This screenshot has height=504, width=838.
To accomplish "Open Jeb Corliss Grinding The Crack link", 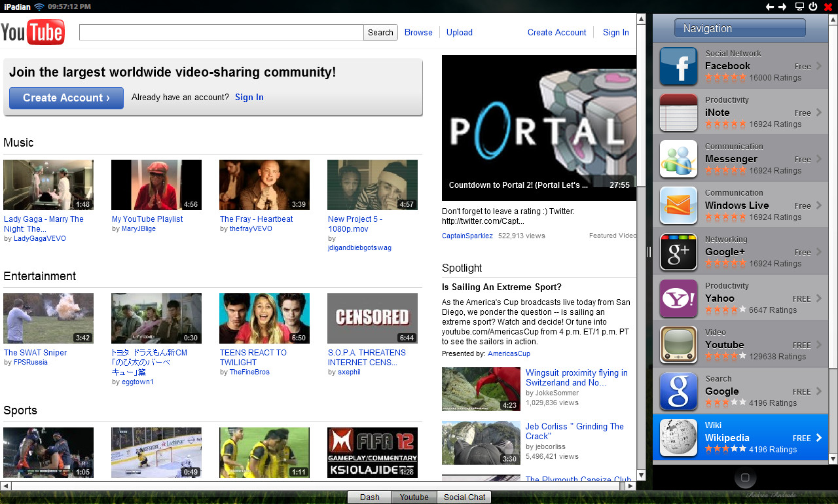I will click(575, 431).
